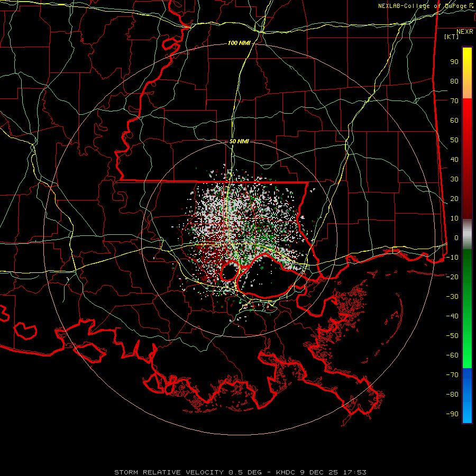Click the "100 NMI" range ring label
This screenshot has width=476, height=476.
[x=239, y=43]
